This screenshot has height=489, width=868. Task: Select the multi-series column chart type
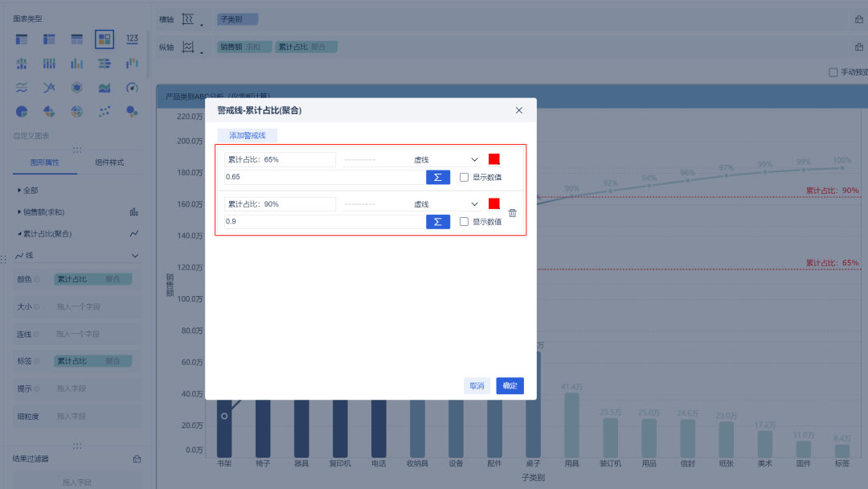(77, 64)
